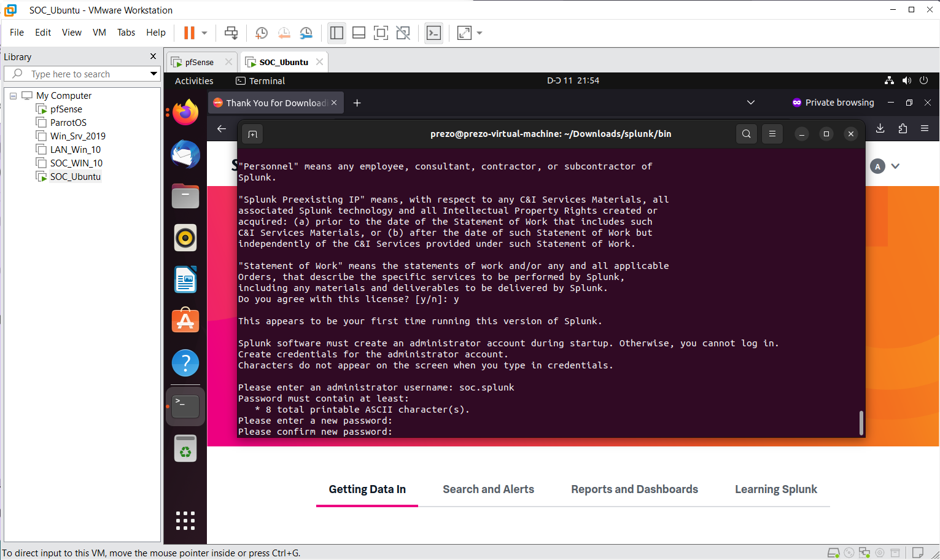Open the Files manager from the dock
The image size is (940, 560).
click(185, 196)
